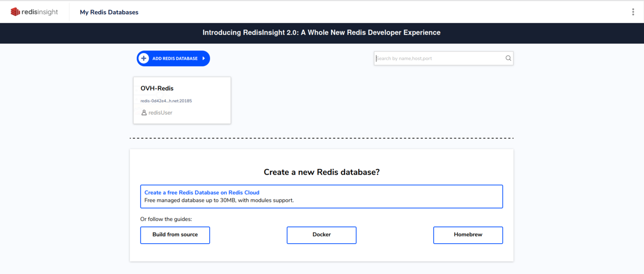Open Create a free Redis Database link
This screenshot has height=274, width=644.
coord(202,192)
